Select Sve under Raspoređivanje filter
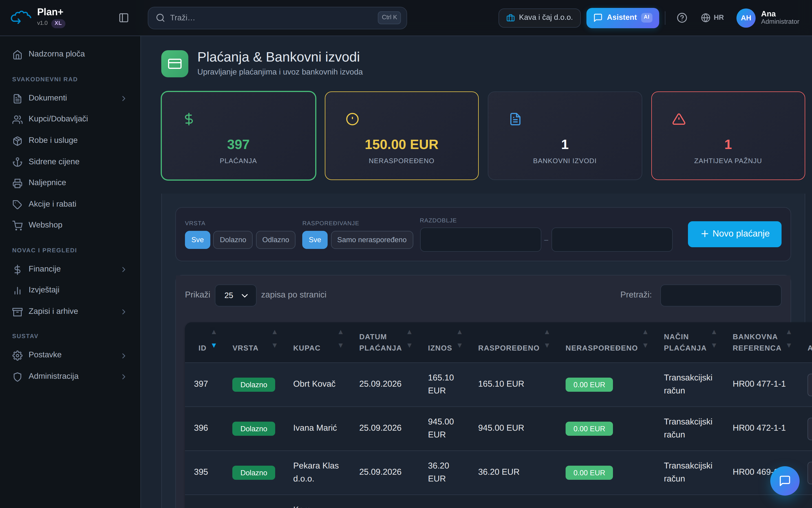The image size is (812, 508). pos(315,240)
